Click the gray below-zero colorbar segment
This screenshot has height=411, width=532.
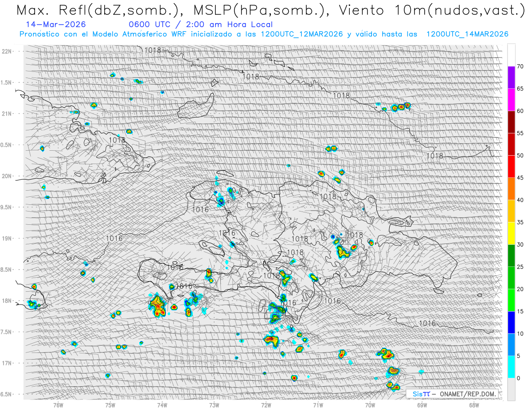[511, 389]
